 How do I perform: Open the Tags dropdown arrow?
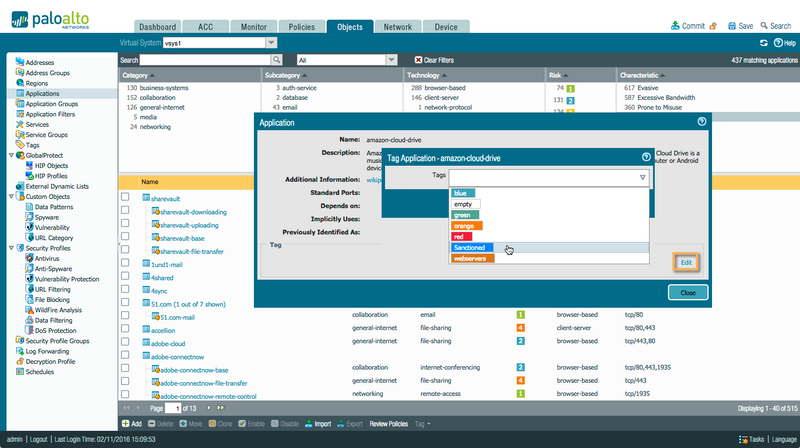(x=642, y=177)
